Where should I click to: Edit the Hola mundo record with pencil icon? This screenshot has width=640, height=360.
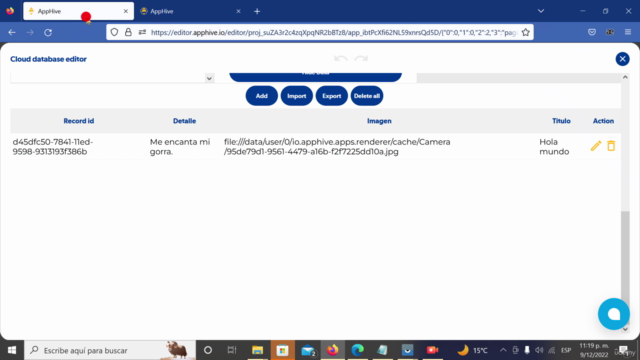596,146
